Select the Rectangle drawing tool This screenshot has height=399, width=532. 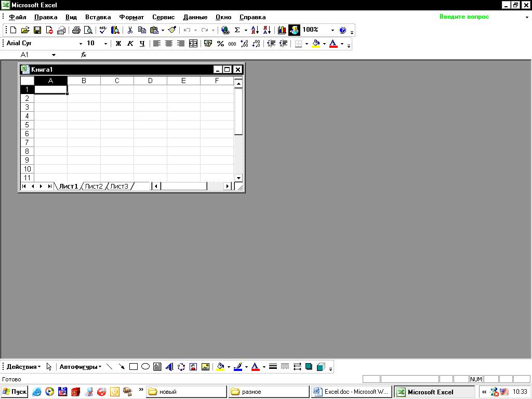pyautogui.click(x=134, y=367)
